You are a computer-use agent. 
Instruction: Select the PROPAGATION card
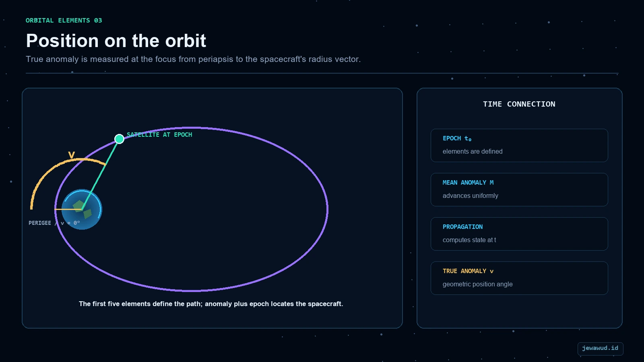coord(519,234)
